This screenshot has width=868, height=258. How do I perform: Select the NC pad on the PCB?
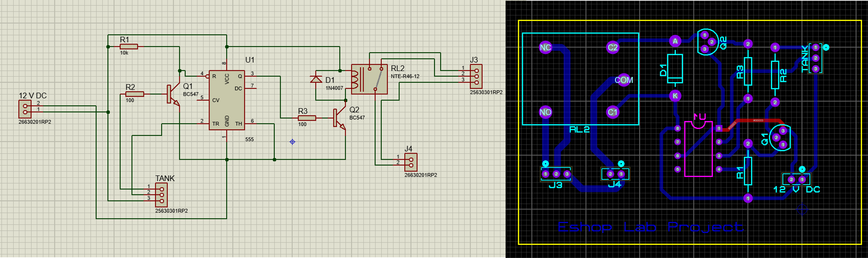[x=545, y=47]
